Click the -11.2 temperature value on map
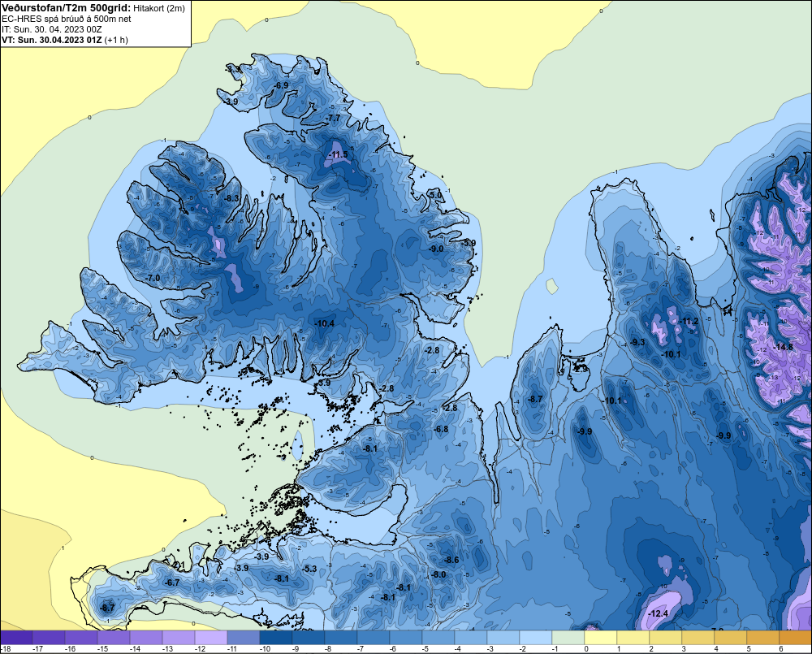The image size is (812, 654). (689, 321)
